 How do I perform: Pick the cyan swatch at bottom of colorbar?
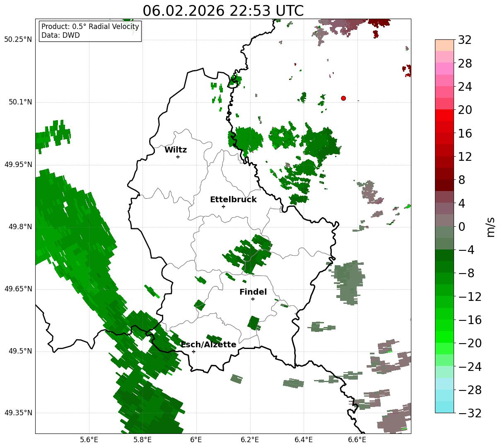444,407
